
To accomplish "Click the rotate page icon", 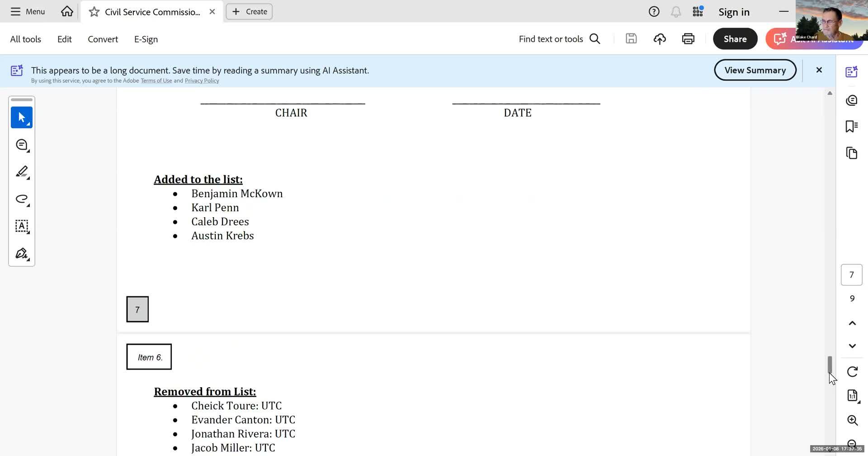I will [x=852, y=372].
